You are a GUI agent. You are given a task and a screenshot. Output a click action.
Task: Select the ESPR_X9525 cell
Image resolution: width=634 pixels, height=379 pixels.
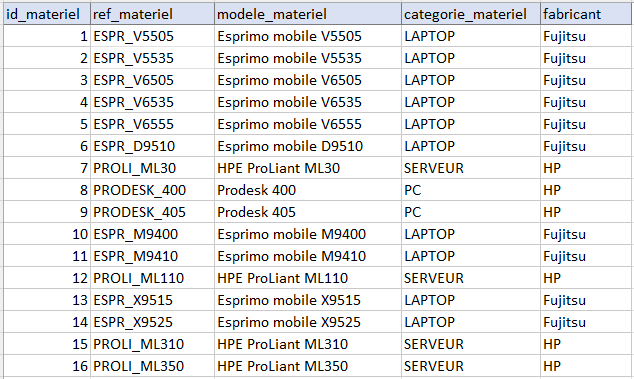point(152,322)
